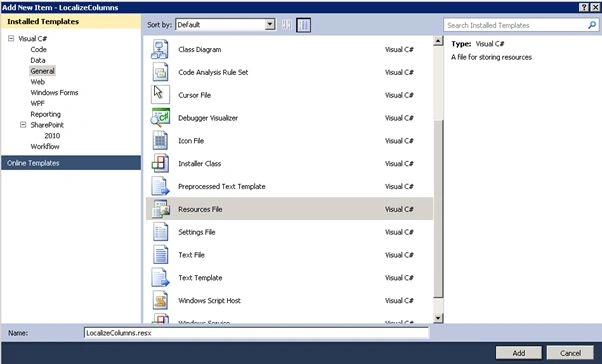602x364 pixels.
Task: Click template list scroll up arrow
Action: pos(438,41)
